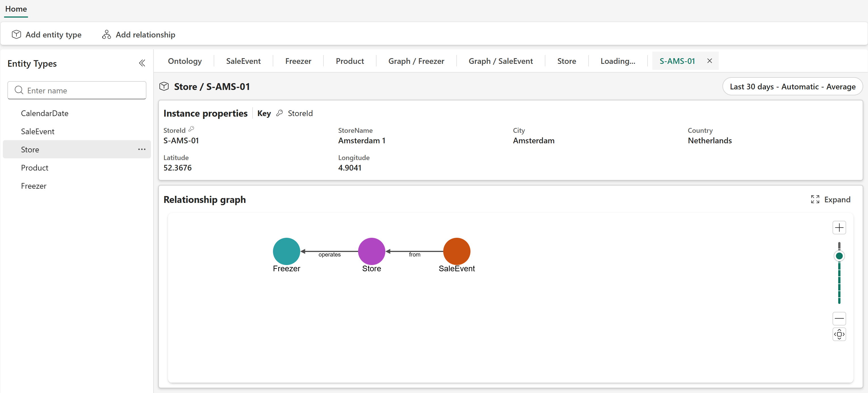Select the Product entity type

34,168
